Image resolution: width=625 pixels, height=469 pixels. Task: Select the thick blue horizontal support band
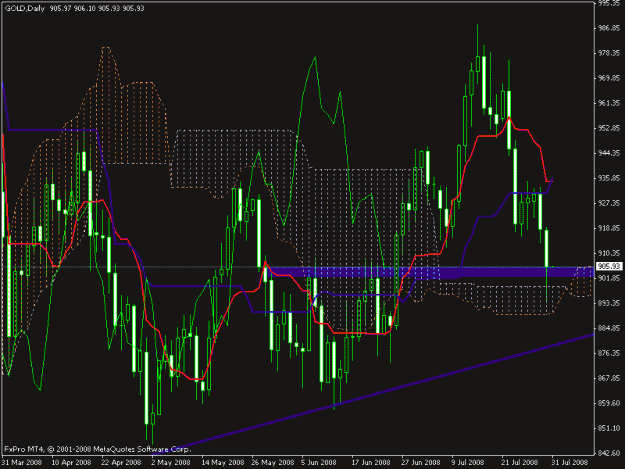point(430,272)
